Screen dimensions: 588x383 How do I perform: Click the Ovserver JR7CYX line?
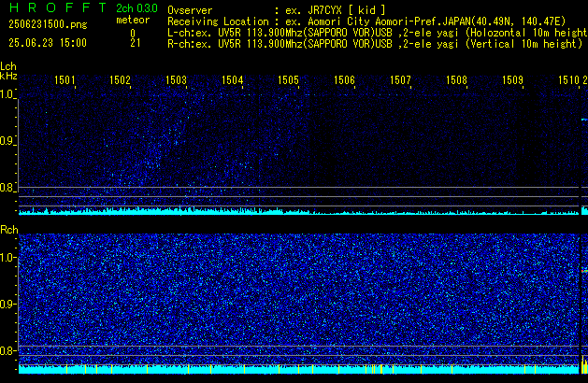[277, 10]
